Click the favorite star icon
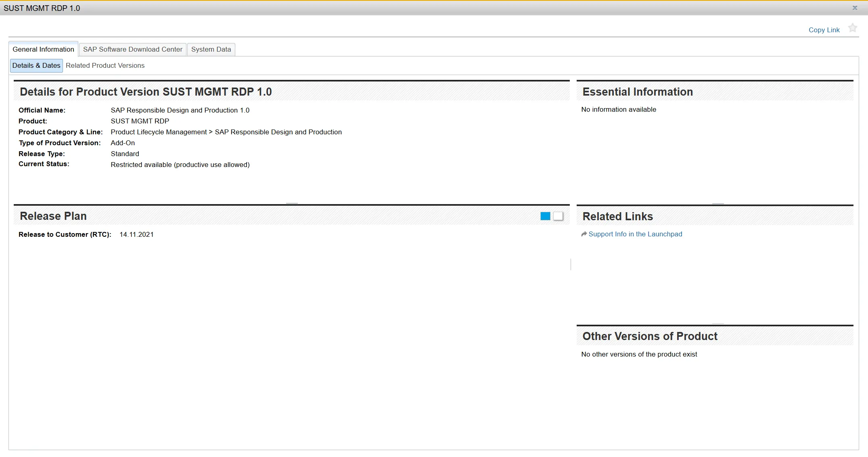868x457 pixels. [x=852, y=28]
